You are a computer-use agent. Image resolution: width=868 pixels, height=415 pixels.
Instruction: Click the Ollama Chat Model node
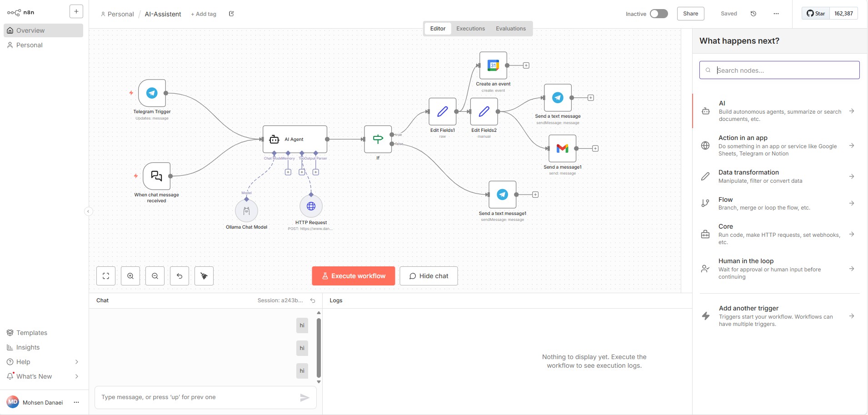(x=246, y=211)
